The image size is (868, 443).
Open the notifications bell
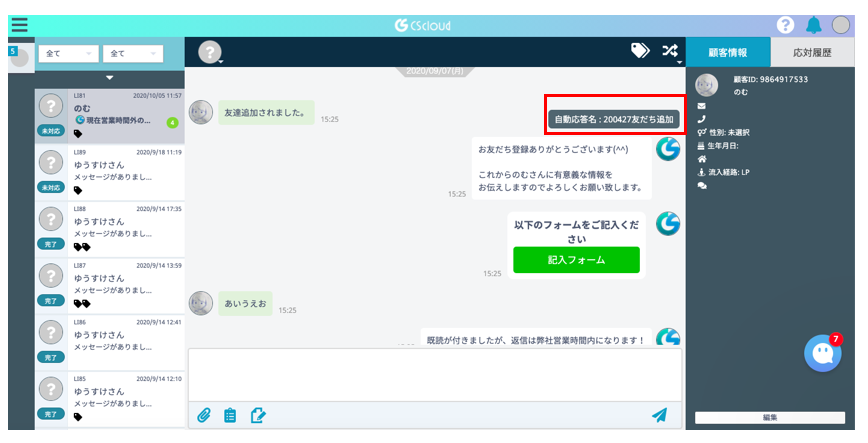814,25
